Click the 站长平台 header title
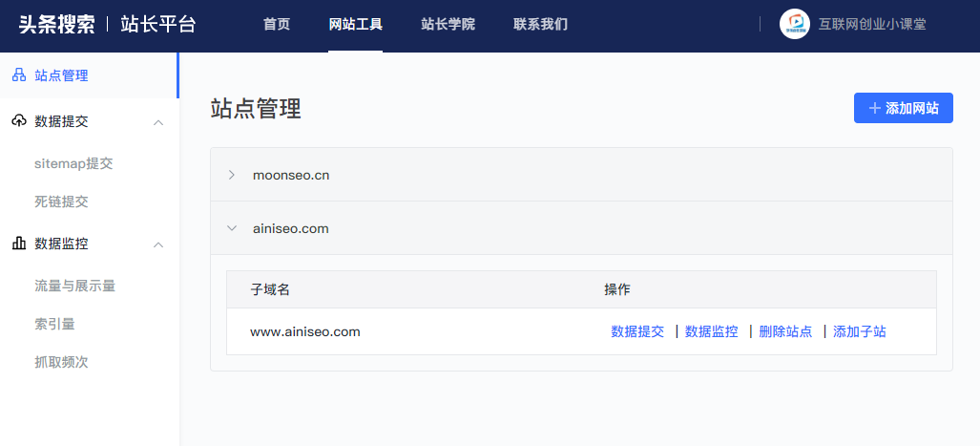Screen dimensions: 980x446 pyautogui.click(x=158, y=25)
